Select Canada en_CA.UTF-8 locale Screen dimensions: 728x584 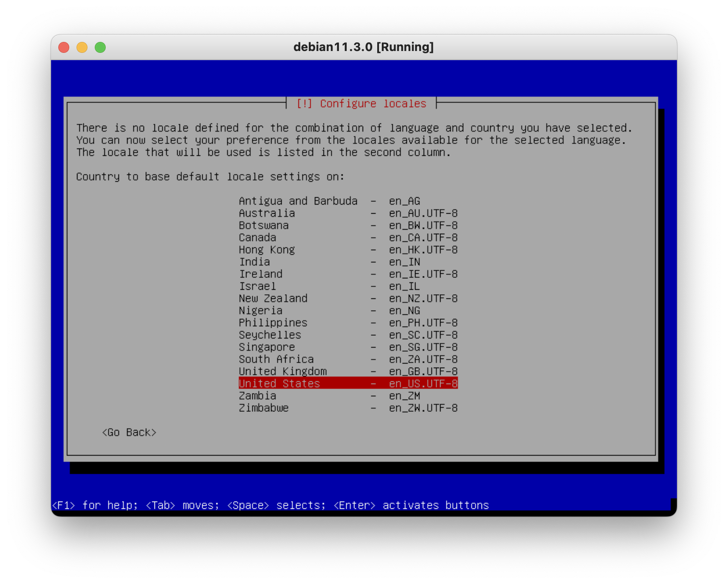point(348,238)
